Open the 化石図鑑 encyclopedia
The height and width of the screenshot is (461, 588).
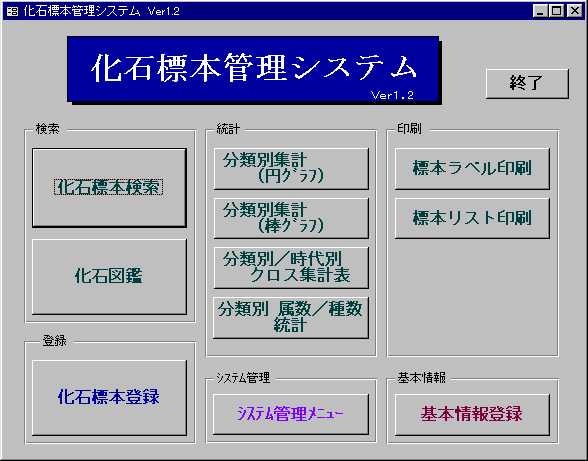[109, 277]
